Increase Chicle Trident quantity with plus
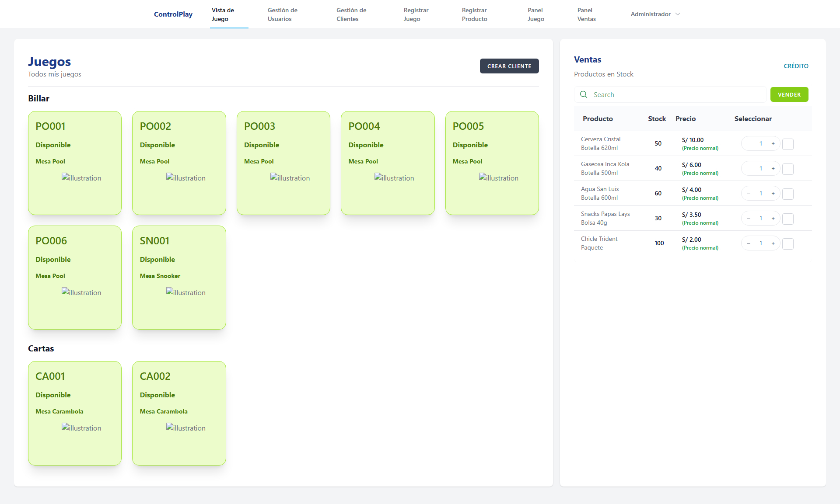The height and width of the screenshot is (504, 840). coord(773,243)
